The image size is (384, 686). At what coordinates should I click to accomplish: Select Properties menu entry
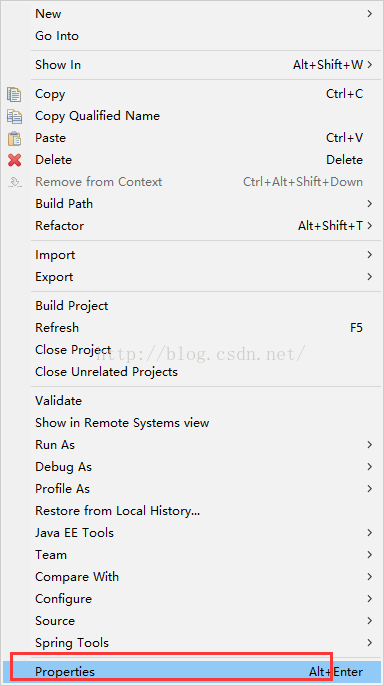(x=192, y=672)
